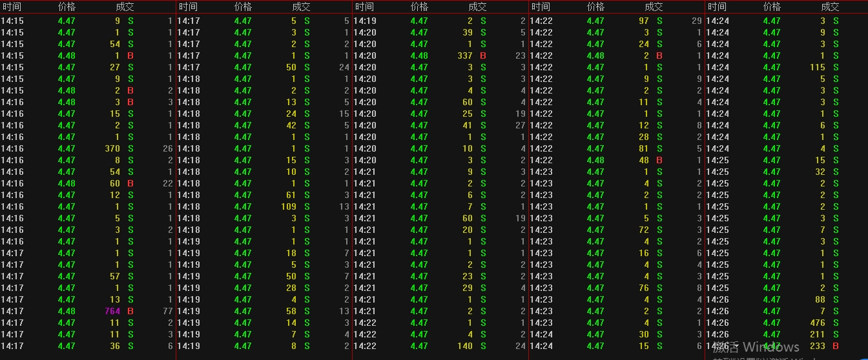Click the 115 volume at 14:24
Viewport: 868px width, 360px height.
tap(818, 67)
